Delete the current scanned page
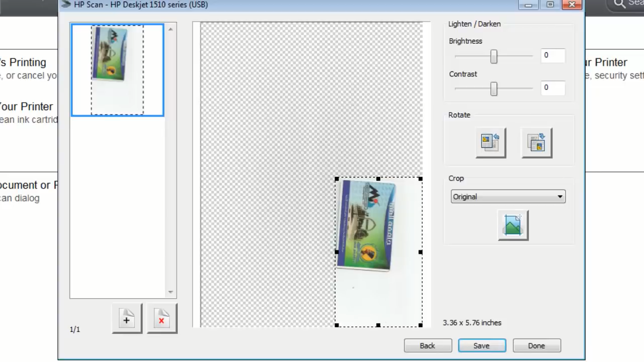The width and height of the screenshot is (644, 362). pos(162,318)
